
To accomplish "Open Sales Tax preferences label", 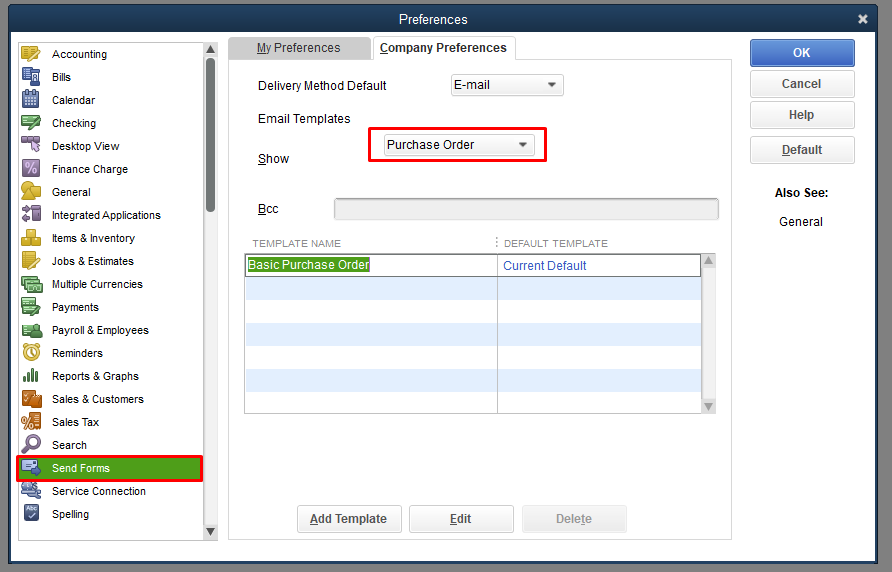I will click(75, 422).
